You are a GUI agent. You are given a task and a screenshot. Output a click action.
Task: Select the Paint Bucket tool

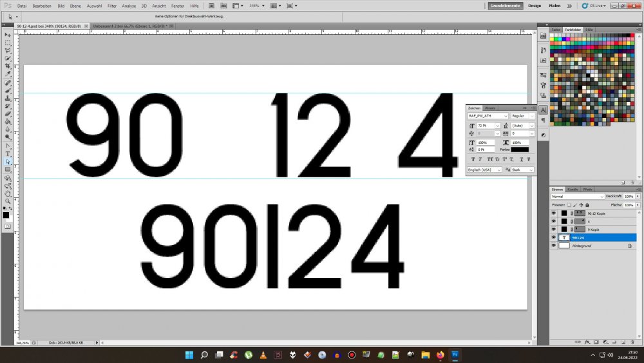8,122
